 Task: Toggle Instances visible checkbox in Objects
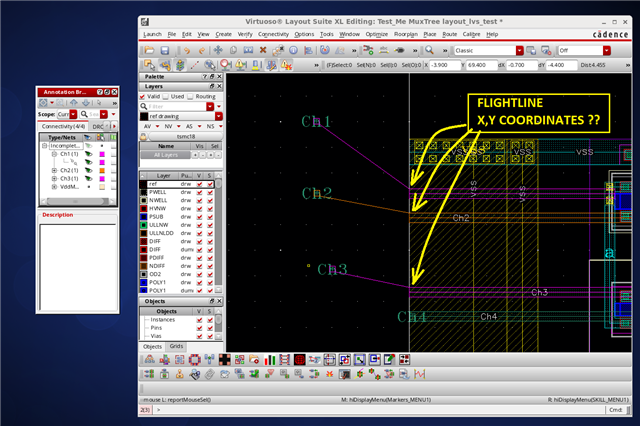pos(200,320)
